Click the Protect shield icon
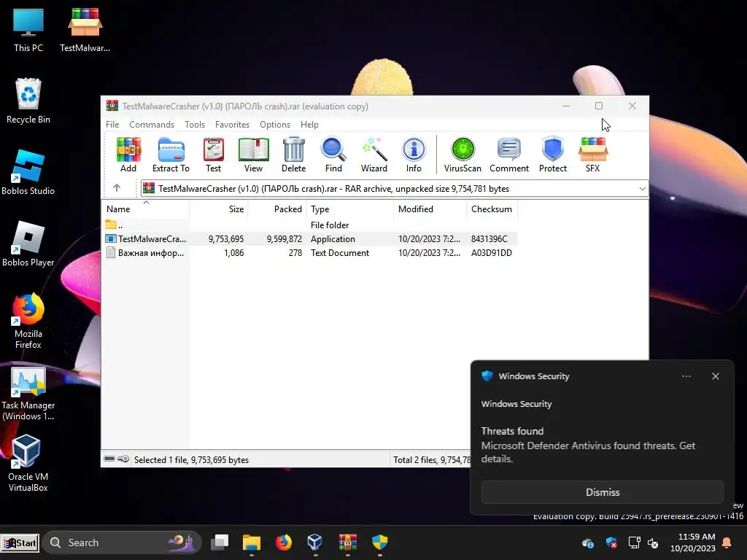Screen dimensions: 747x560 pyautogui.click(x=553, y=155)
